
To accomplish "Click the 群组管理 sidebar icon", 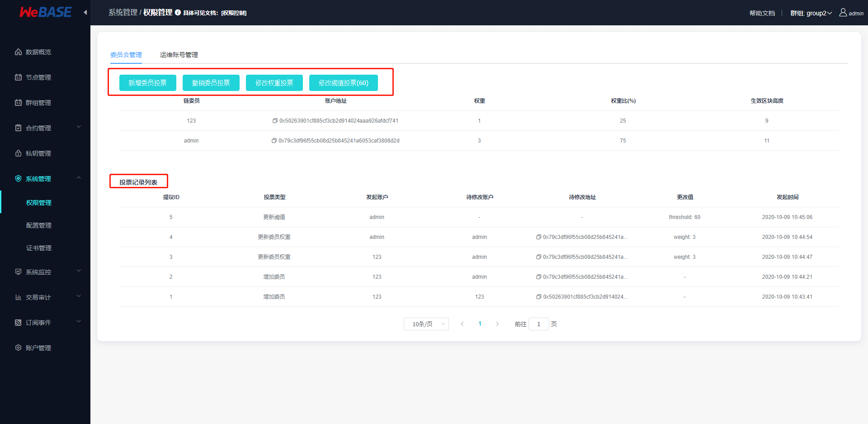I will tap(18, 103).
